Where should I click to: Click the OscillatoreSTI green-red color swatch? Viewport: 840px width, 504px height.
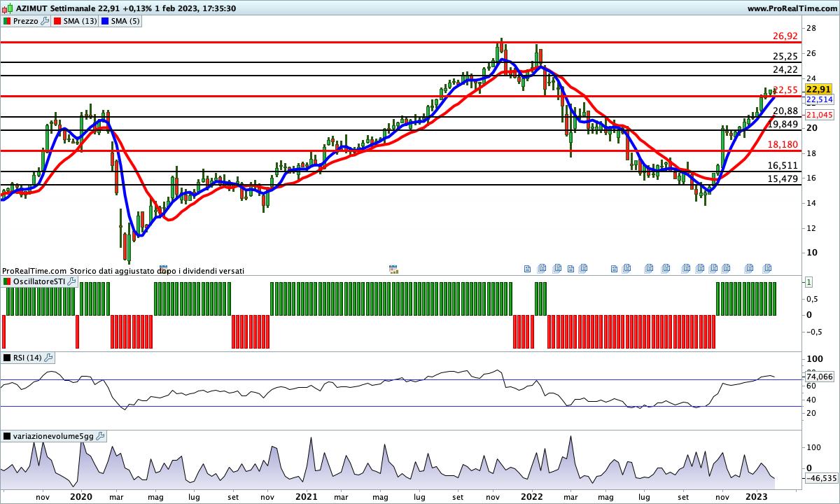(7, 281)
